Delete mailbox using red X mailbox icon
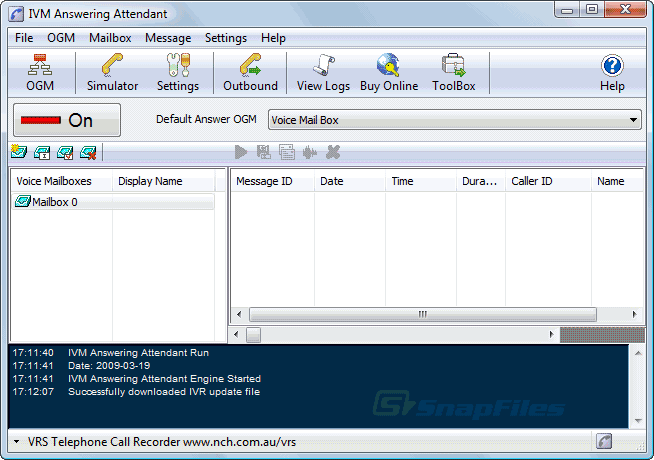 tap(88, 153)
